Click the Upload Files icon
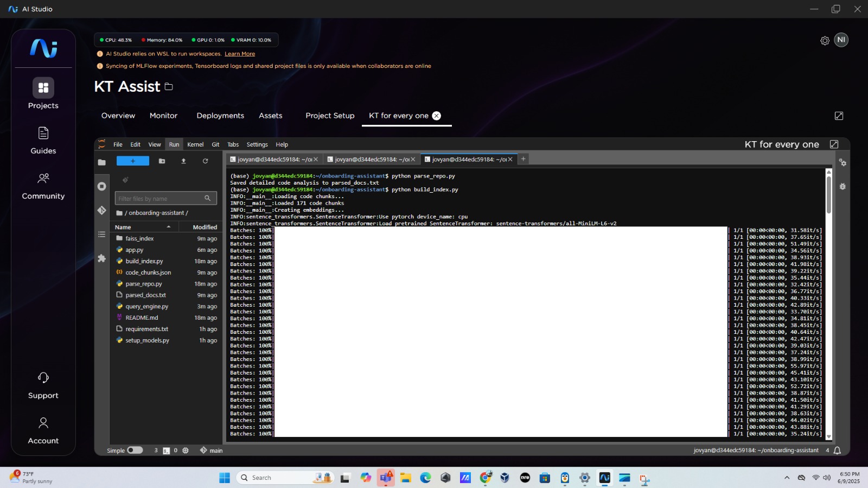Viewport: 868px width, 488px height. click(x=183, y=161)
